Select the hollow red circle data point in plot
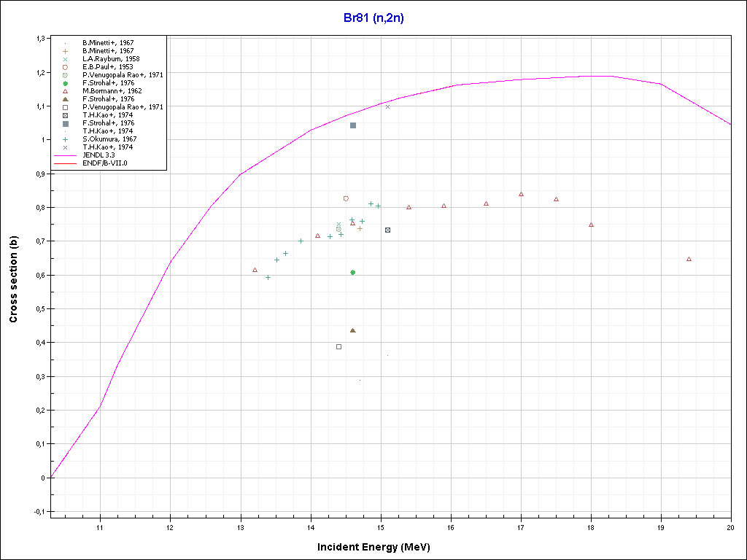The image size is (747, 560). 346,198
